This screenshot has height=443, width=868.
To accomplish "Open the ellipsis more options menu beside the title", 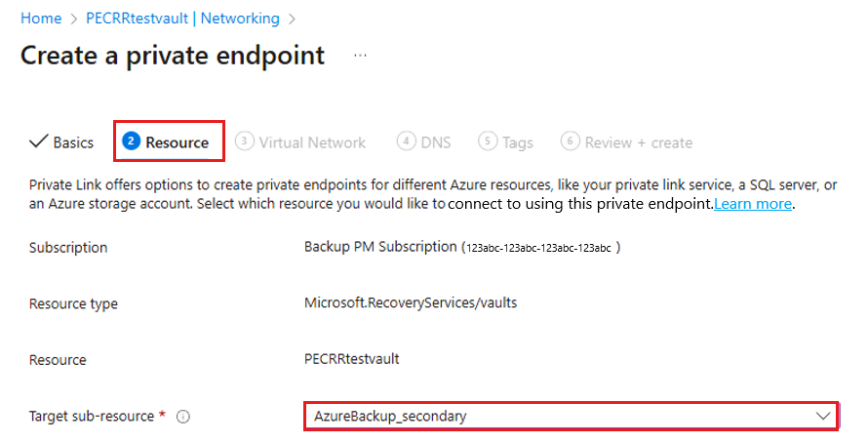I will tap(361, 56).
